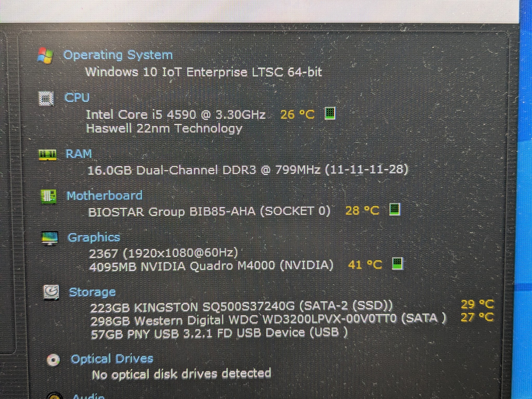
Task: Select 'Intel Core i5 4590 @ 3.30GHz' text
Action: click(176, 115)
